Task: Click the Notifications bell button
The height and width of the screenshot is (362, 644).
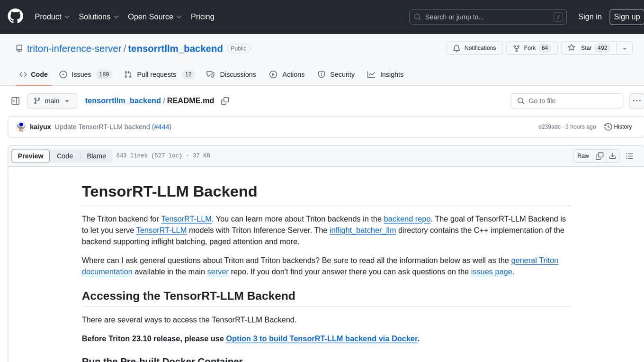Action: [474, 48]
